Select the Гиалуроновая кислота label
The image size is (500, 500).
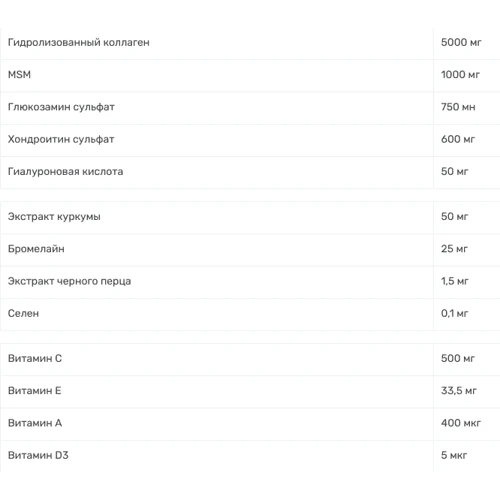[x=66, y=172]
